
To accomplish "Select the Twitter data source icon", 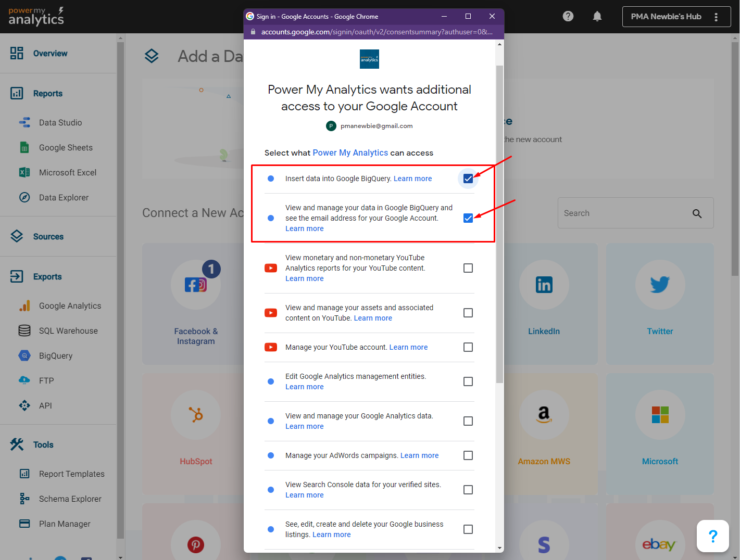I will click(660, 285).
